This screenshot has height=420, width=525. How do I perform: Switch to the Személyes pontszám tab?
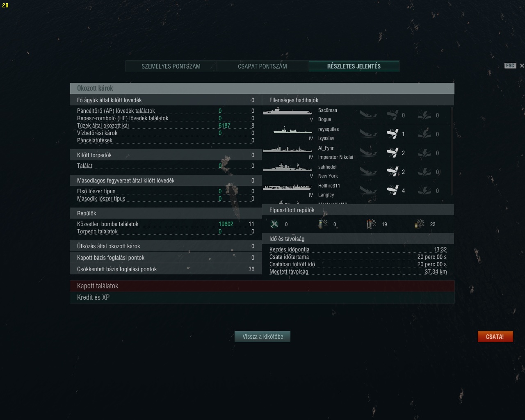[x=171, y=66]
